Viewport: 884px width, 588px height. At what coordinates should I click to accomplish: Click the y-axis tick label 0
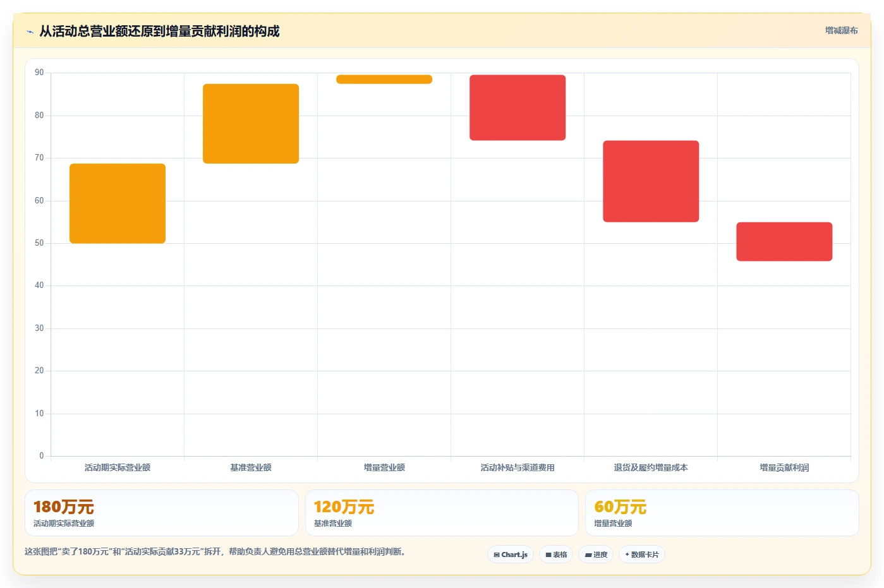(x=42, y=456)
